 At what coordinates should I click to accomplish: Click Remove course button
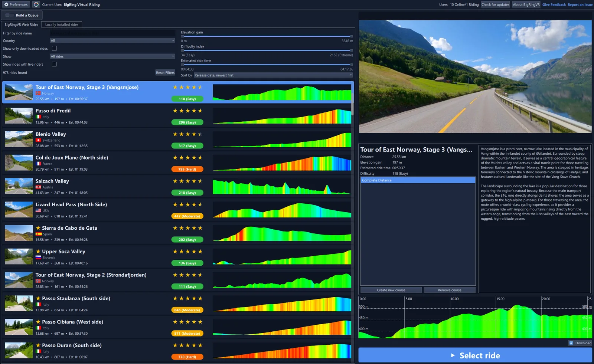pos(450,290)
